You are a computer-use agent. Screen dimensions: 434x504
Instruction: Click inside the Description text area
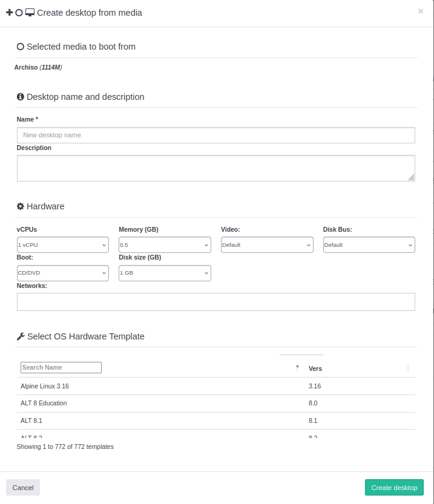click(x=215, y=168)
